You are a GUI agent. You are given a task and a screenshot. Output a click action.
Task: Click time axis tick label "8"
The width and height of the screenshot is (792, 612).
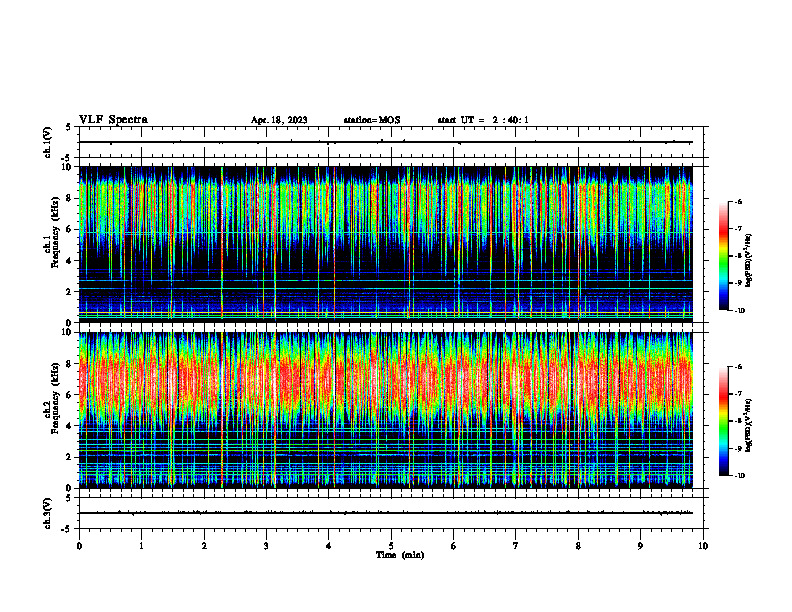click(x=578, y=546)
